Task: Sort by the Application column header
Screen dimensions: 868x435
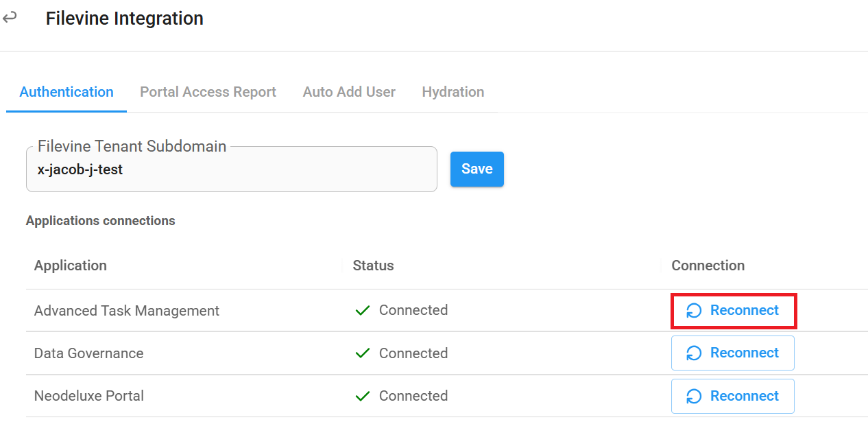Action: 71,266
